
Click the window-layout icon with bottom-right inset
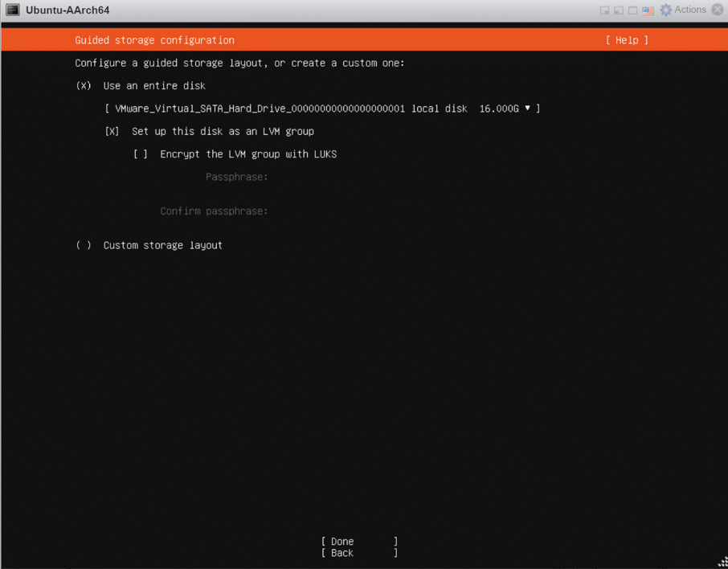[x=604, y=10]
